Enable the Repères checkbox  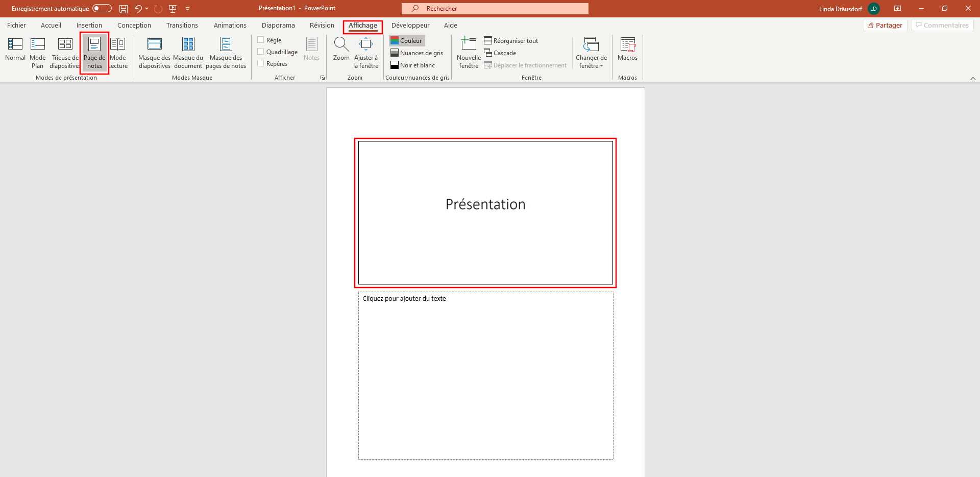click(261, 63)
